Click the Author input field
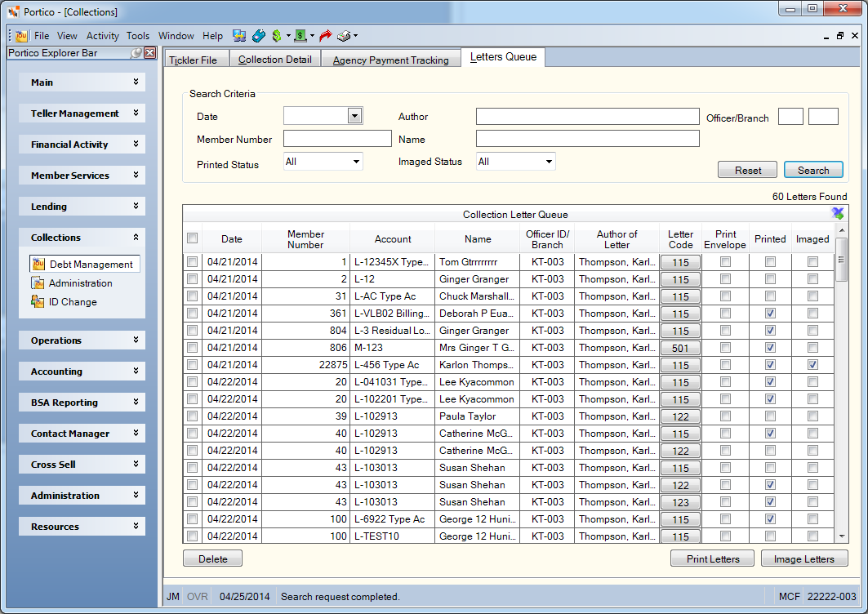The width and height of the screenshot is (868, 614). point(587,116)
